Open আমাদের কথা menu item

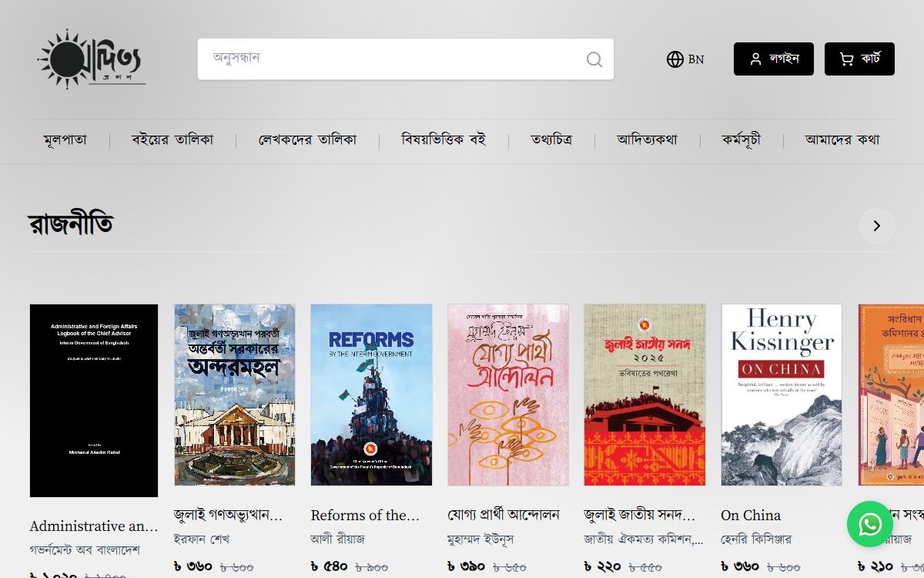pyautogui.click(x=842, y=140)
